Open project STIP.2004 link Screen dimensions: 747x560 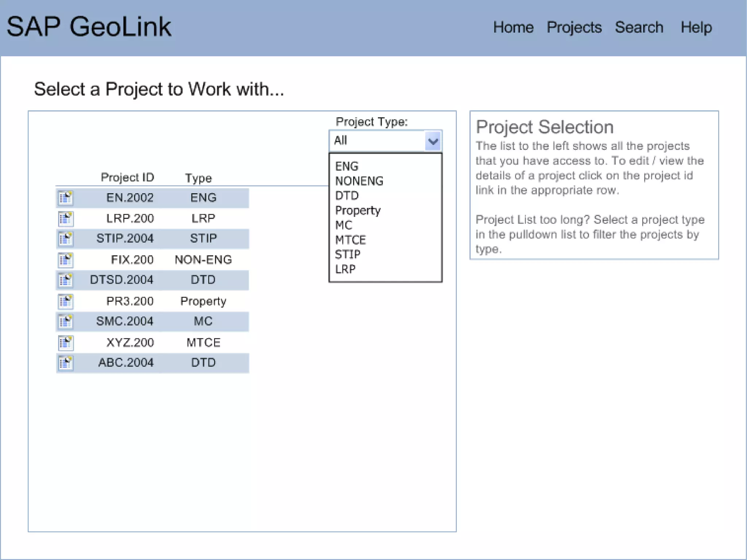tap(125, 238)
